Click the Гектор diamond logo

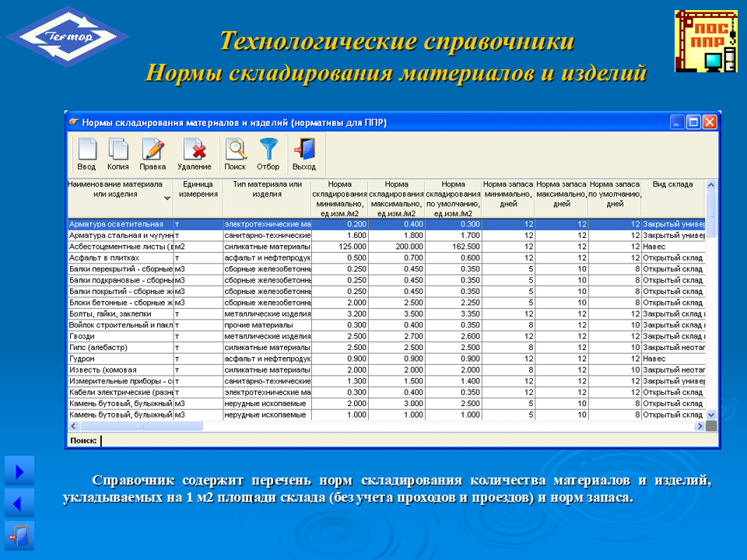click(67, 37)
